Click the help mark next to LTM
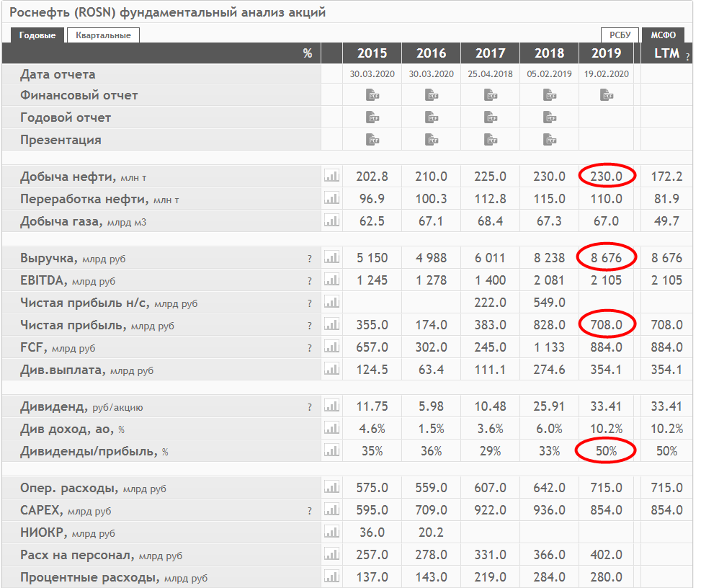 687,57
